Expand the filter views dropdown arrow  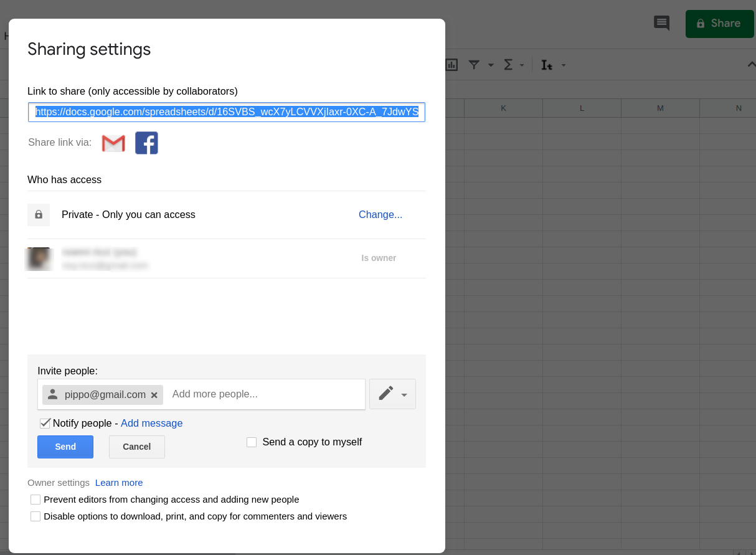pos(491,65)
